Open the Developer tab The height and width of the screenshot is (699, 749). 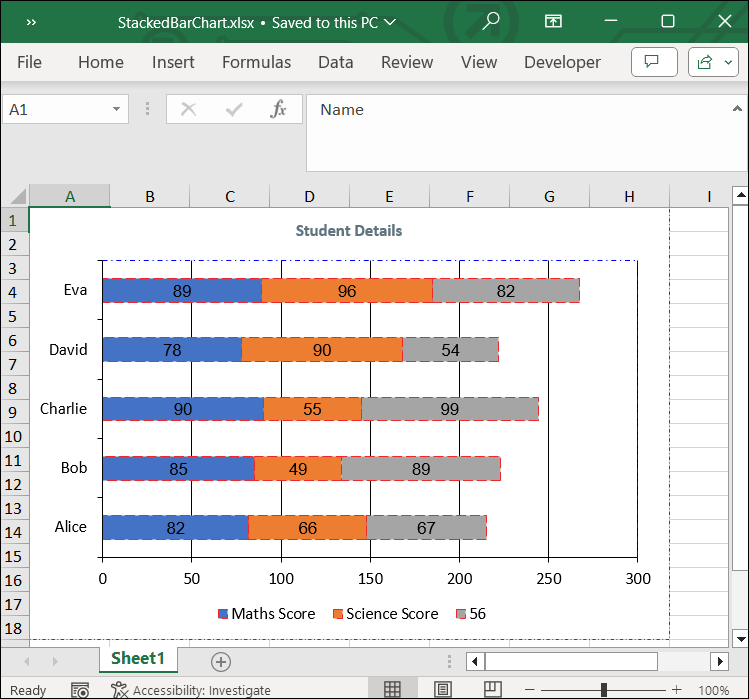click(x=562, y=62)
